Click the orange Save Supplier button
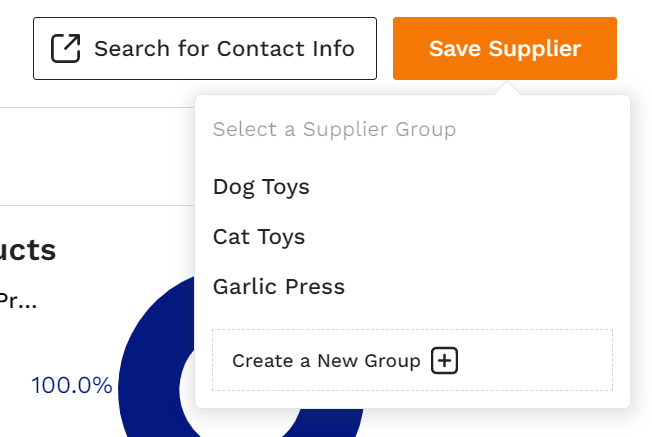 (x=505, y=48)
